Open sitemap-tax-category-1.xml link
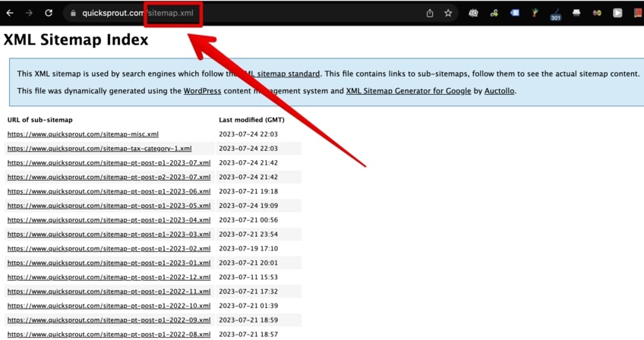 click(99, 149)
